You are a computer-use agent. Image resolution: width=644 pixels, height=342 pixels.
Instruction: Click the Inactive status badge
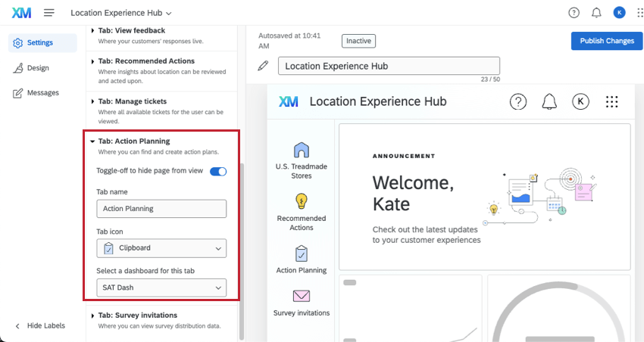click(x=358, y=41)
